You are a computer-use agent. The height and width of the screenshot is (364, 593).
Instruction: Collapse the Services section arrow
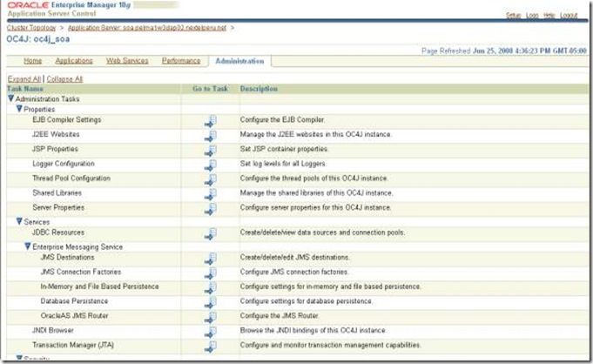[19, 221]
